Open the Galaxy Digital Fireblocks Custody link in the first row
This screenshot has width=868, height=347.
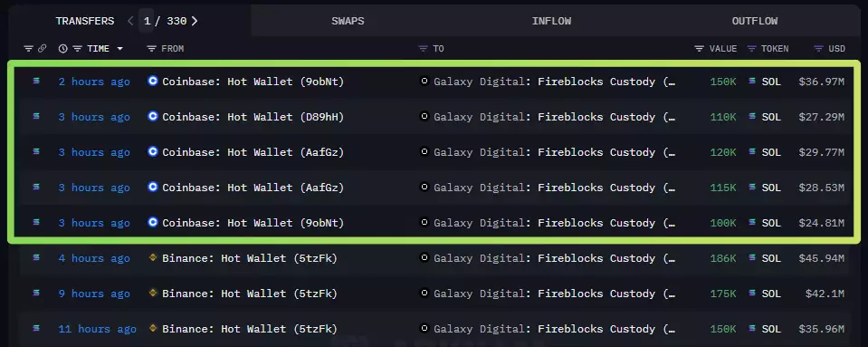[x=554, y=82]
